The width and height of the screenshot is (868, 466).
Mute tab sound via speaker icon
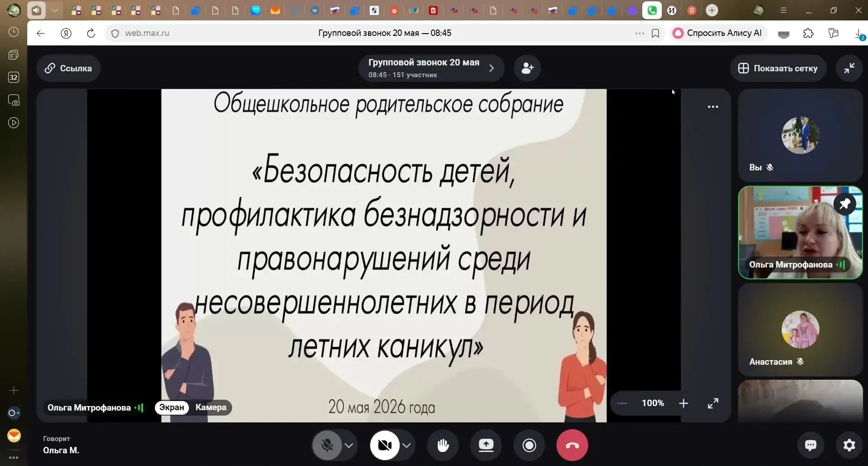[x=36, y=10]
